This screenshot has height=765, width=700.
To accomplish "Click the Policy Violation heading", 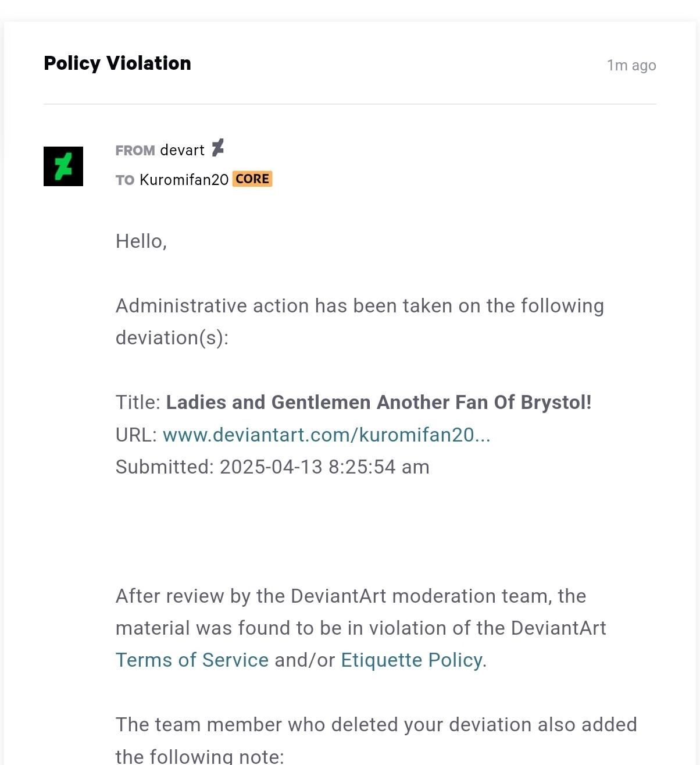I will coord(117,63).
